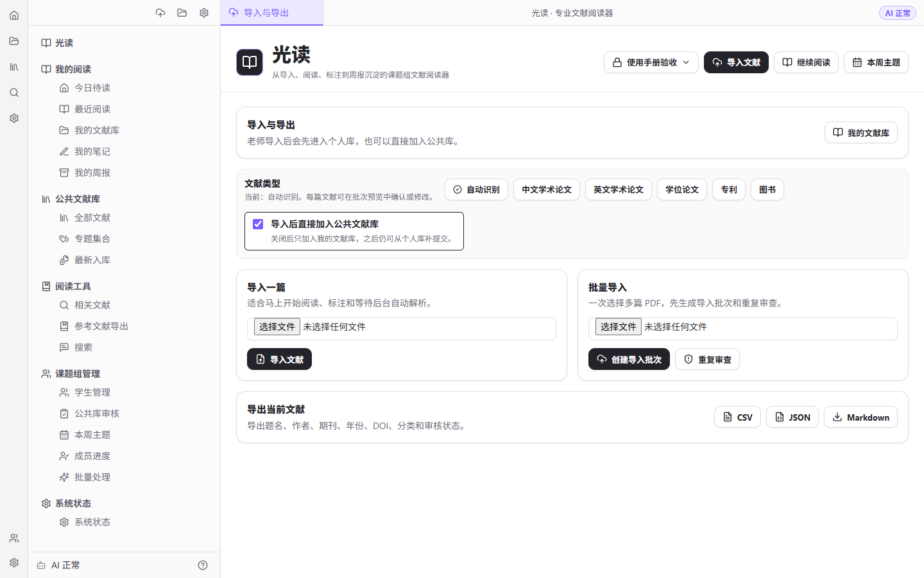This screenshot has height=578, width=924.
Task: Click 继续阅读 button
Action: [x=806, y=62]
